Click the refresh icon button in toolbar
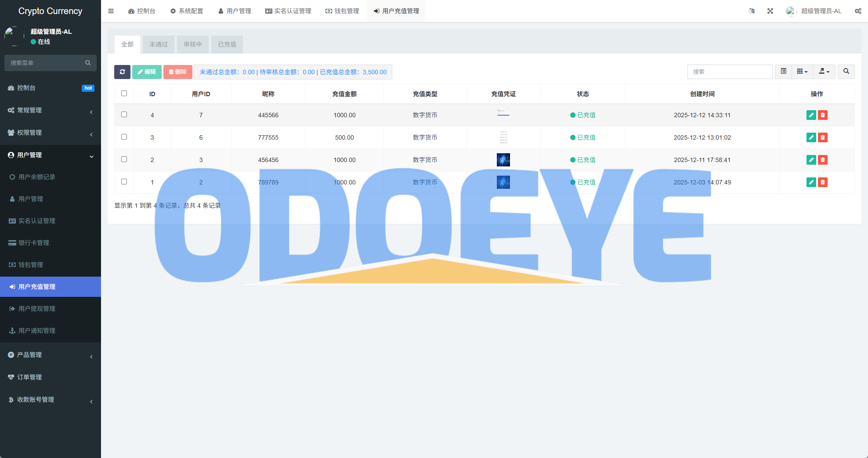Screen dimensions: 868x458 [x=122, y=72]
